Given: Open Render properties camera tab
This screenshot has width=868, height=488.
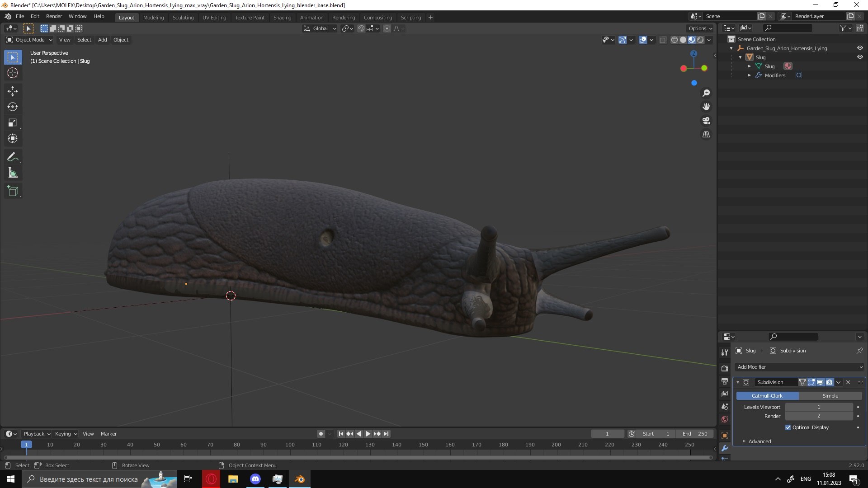Looking at the screenshot, I should click(725, 368).
